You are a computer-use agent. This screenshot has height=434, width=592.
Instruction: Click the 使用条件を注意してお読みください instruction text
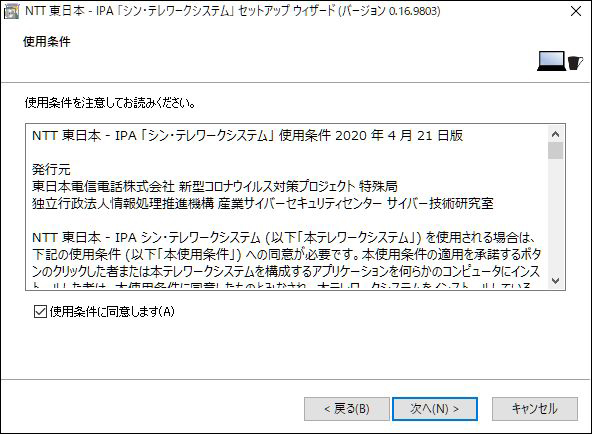(x=110, y=103)
